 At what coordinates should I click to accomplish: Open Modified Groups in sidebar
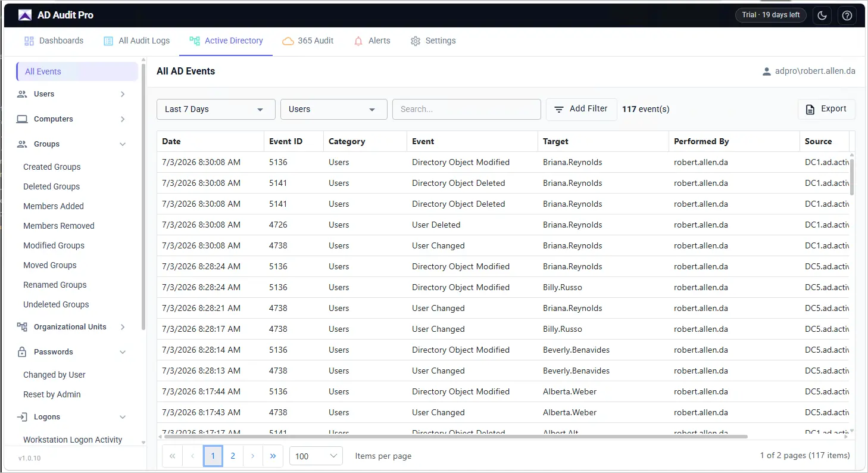coord(54,246)
